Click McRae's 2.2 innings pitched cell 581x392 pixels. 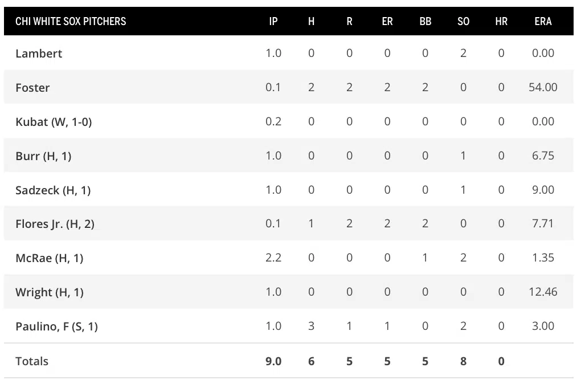pos(273,258)
